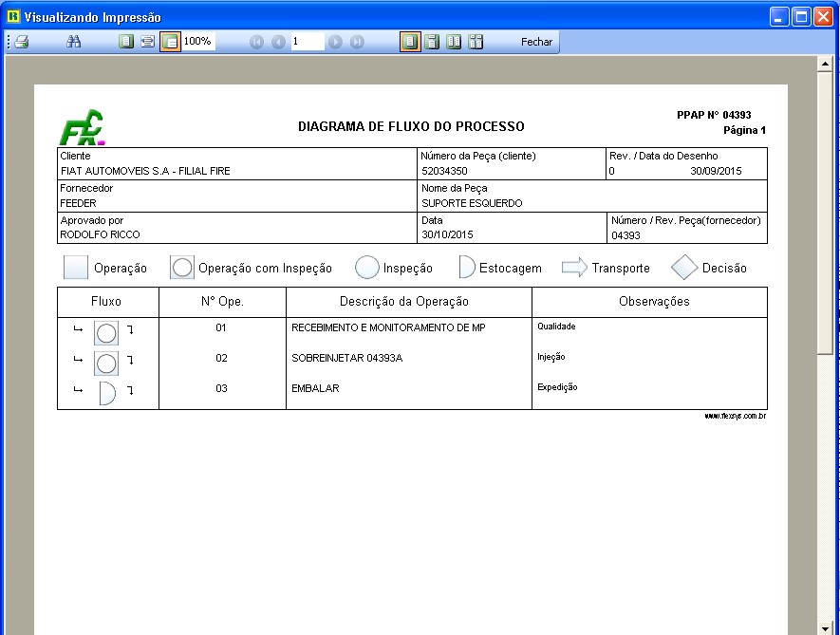Go to last page button
Viewport: 840px width, 635px height.
[357, 42]
